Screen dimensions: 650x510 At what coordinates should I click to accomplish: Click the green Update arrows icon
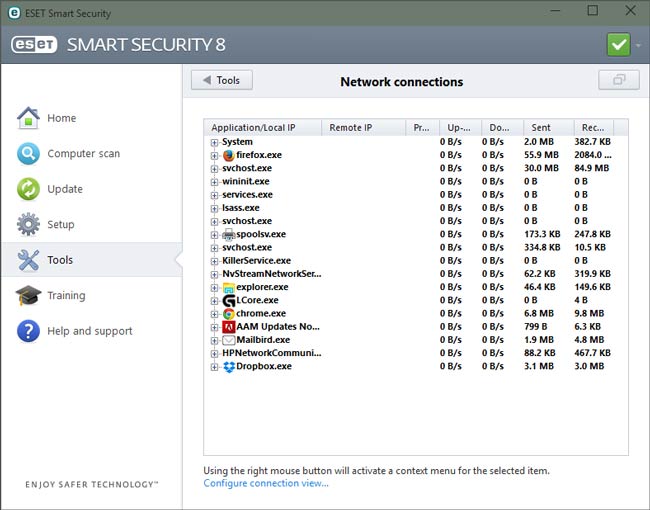coord(28,189)
